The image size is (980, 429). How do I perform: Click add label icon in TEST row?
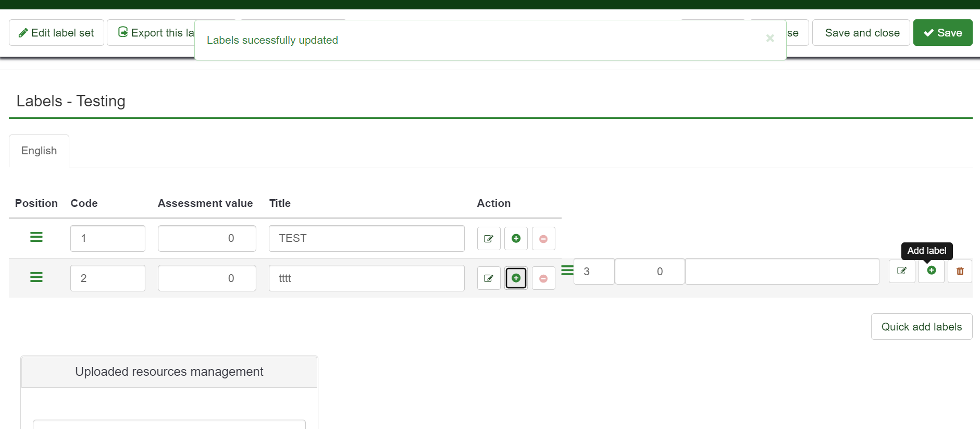(516, 239)
